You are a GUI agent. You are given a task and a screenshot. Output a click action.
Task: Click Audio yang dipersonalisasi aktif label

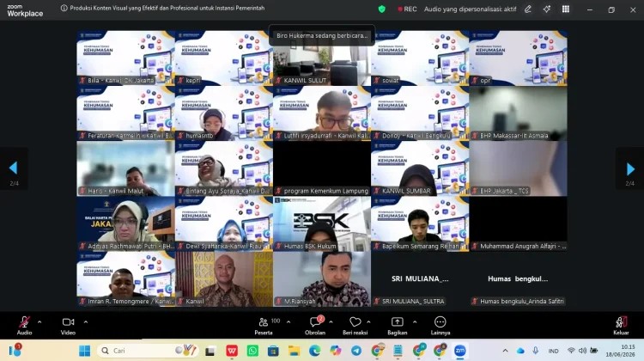tap(470, 9)
